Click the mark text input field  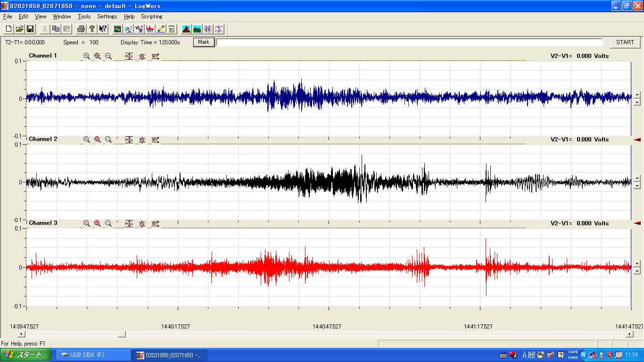point(409,42)
